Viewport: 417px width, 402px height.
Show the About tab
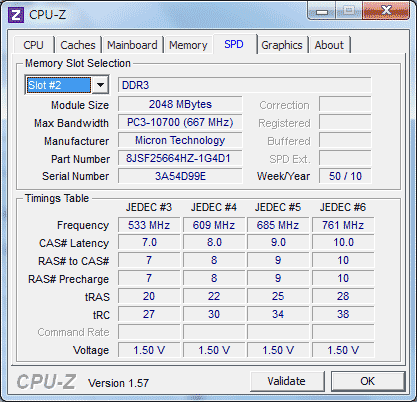329,45
